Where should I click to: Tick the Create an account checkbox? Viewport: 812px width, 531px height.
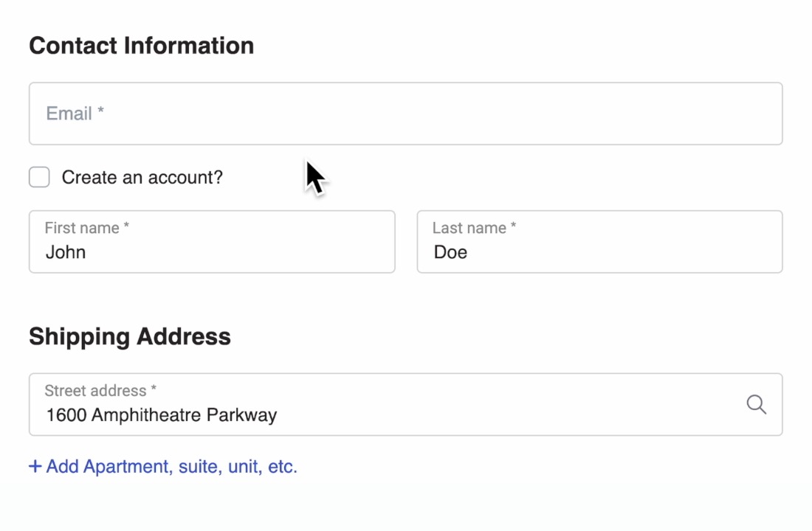pos(39,177)
